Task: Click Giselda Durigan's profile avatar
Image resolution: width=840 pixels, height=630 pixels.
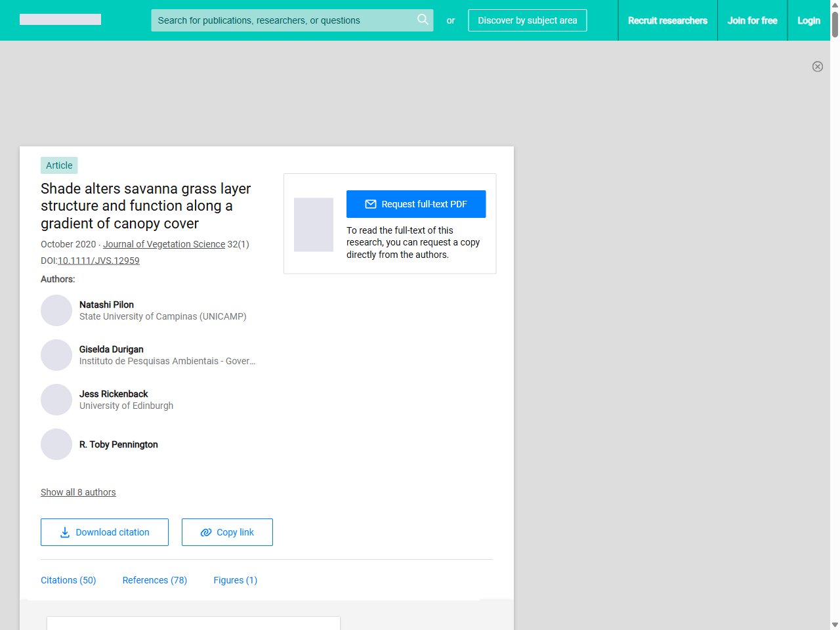Action: coord(56,354)
